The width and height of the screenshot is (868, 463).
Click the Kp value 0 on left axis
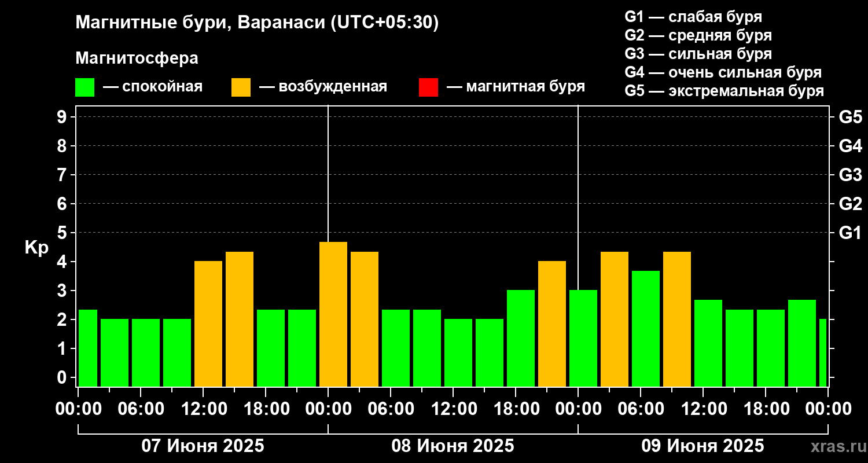(x=63, y=377)
